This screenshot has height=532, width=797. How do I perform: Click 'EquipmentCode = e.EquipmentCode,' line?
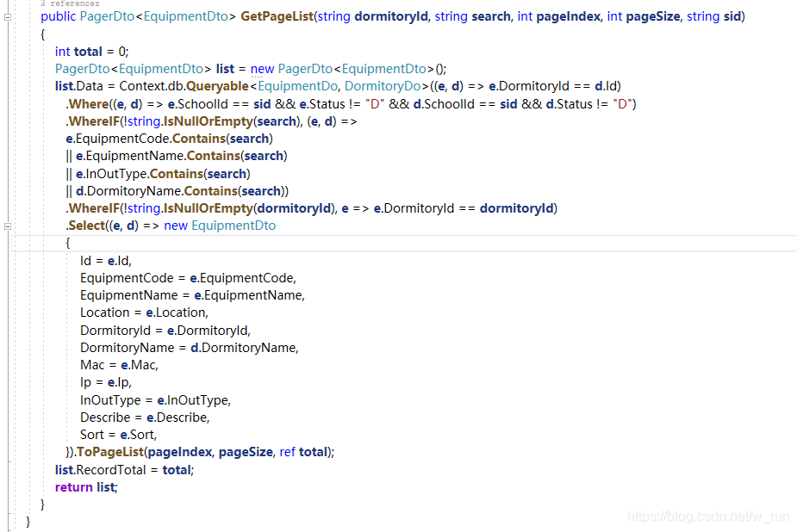188,278
